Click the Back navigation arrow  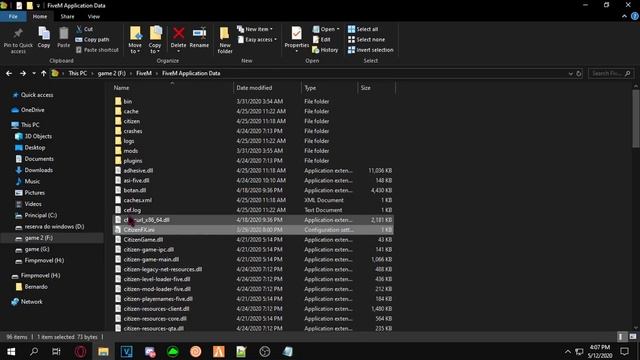coord(9,73)
